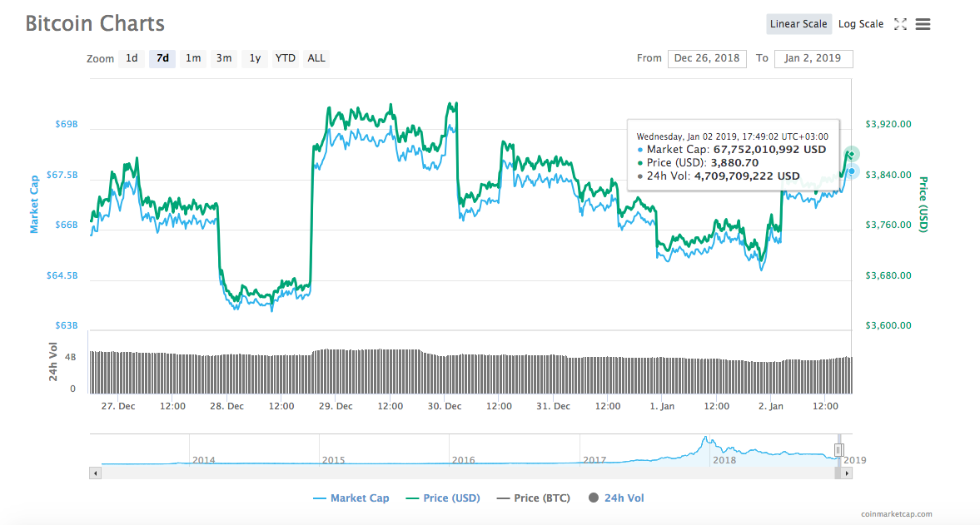Click the '30. Dec' x-axis label
The width and height of the screenshot is (980, 525).
(445, 406)
